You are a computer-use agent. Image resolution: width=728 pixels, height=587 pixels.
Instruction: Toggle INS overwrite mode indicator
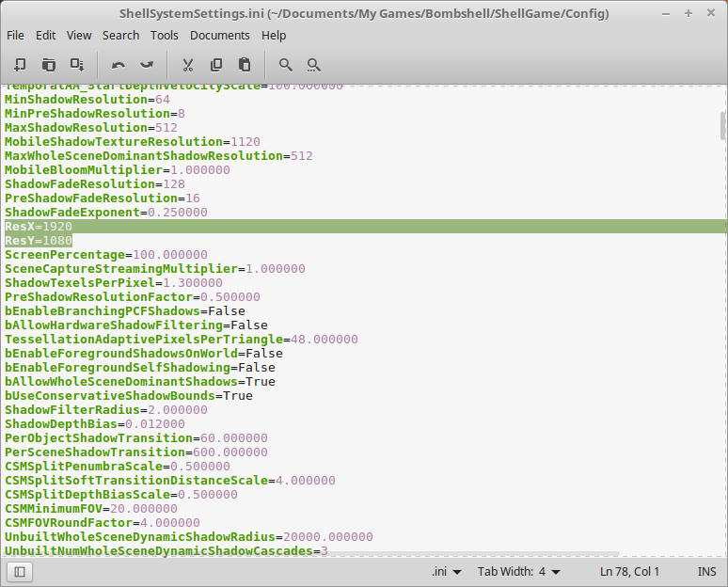click(x=706, y=572)
